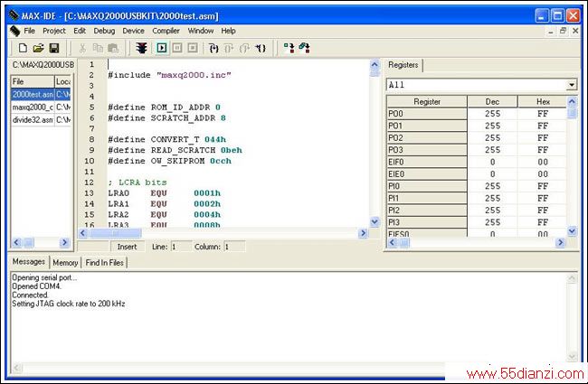Click the File column header
This screenshot has width=588, height=384.
tap(33, 81)
